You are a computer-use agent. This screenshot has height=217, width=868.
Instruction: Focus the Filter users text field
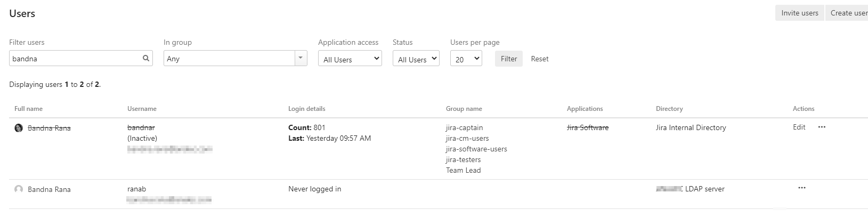pos(81,59)
